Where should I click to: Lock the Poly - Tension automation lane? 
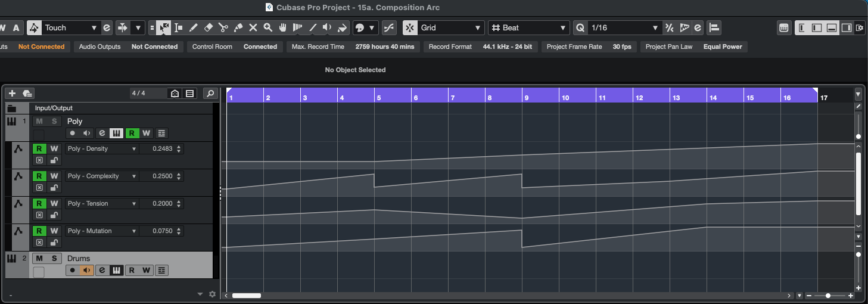tap(54, 215)
